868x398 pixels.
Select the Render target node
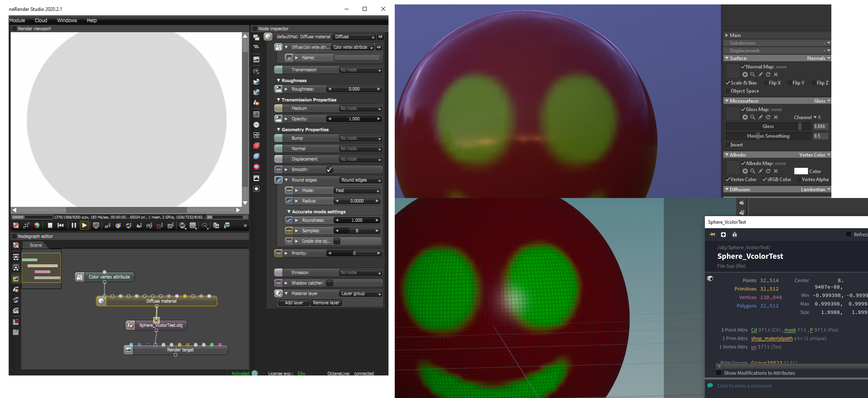coord(176,350)
